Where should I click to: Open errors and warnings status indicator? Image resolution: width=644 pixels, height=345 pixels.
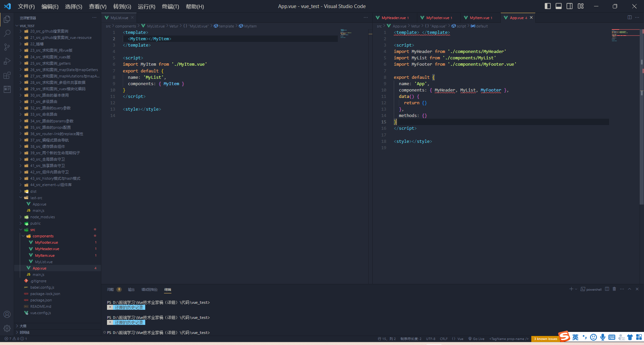(x=15, y=339)
